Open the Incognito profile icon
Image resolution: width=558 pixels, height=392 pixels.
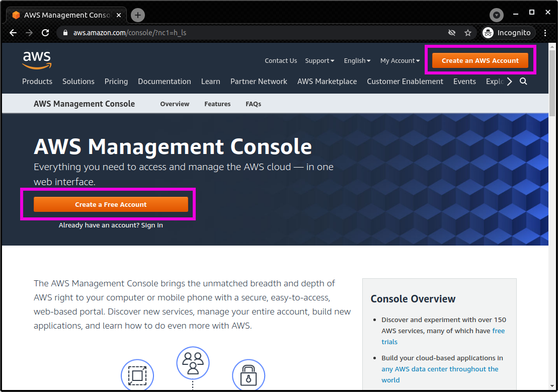pyautogui.click(x=488, y=32)
